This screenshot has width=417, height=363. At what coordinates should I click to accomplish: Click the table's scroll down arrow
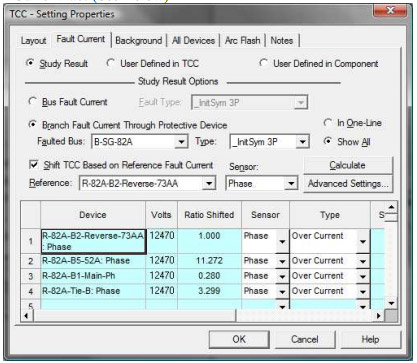[x=391, y=303]
